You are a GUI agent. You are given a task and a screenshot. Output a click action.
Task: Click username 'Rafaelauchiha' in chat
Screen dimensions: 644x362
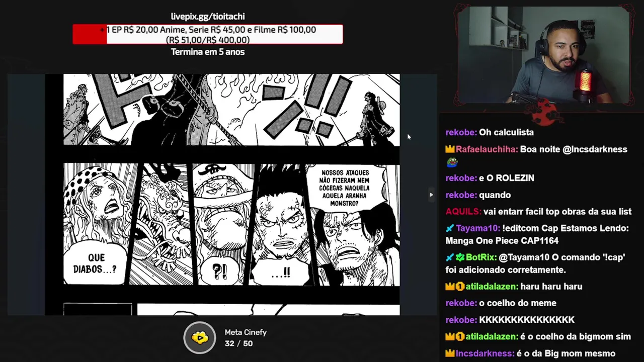[x=487, y=149]
